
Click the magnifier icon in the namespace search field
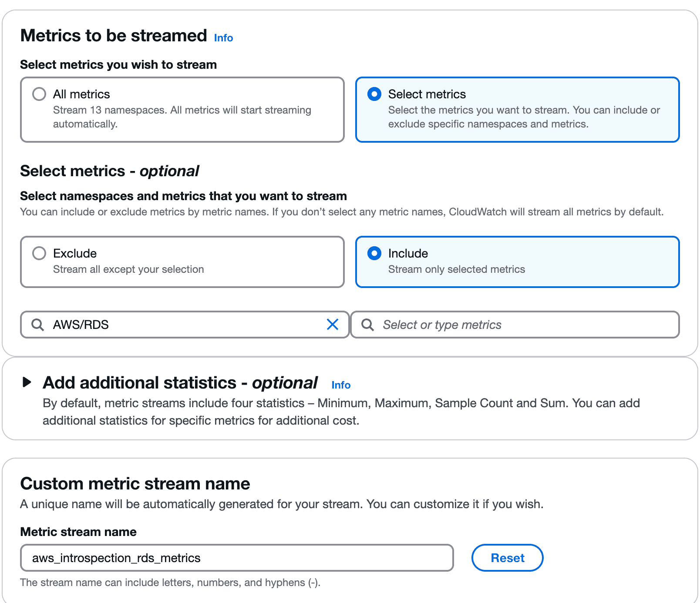37,325
